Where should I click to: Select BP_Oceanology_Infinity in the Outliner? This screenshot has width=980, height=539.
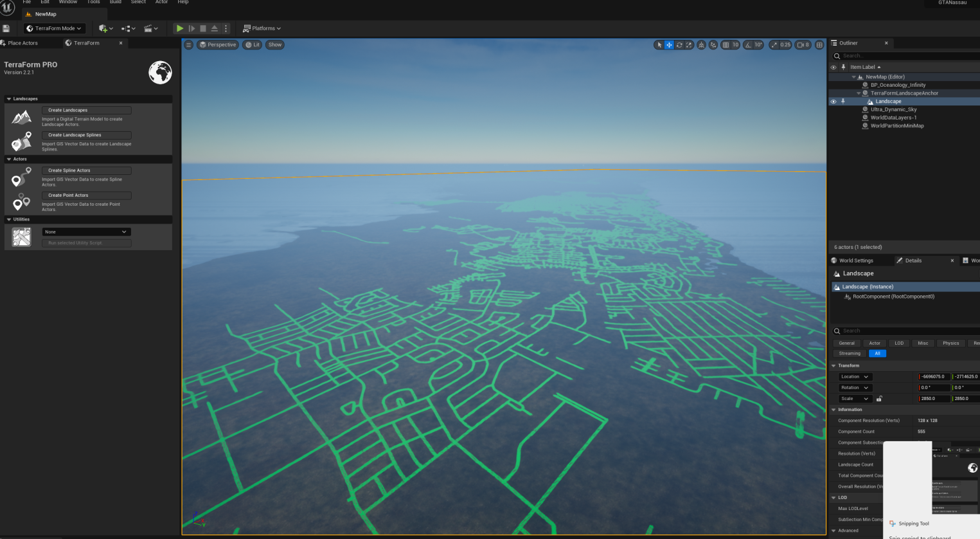pyautogui.click(x=898, y=85)
